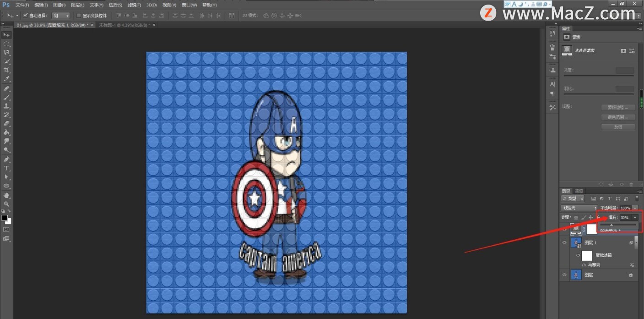Toggle lock transparent pixels
This screenshot has width=644, height=319.
[x=576, y=217]
